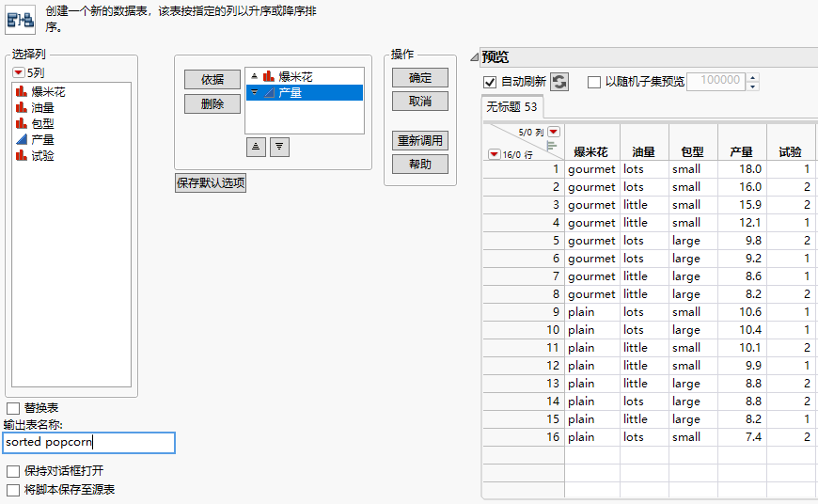Click the Sort platform icon at top left
The image size is (818, 504).
21,20
